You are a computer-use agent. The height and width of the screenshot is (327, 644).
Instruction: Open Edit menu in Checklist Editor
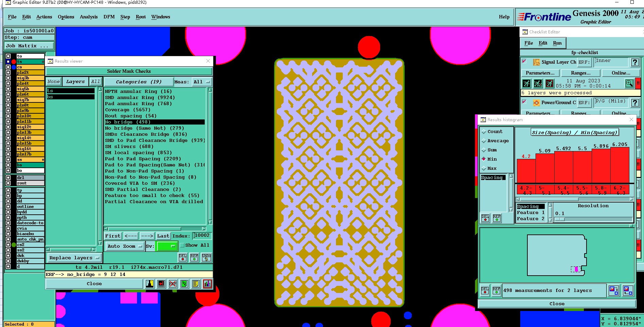(x=543, y=43)
